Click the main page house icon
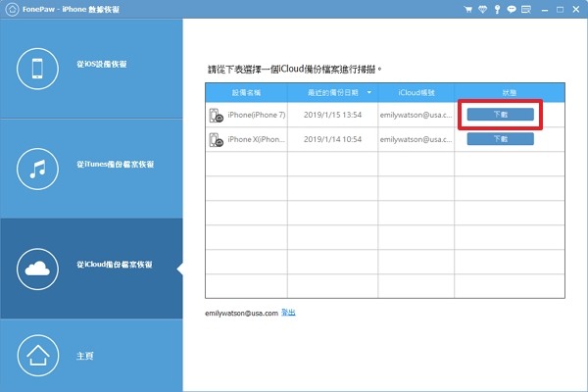The height and width of the screenshot is (392, 588). click(38, 355)
